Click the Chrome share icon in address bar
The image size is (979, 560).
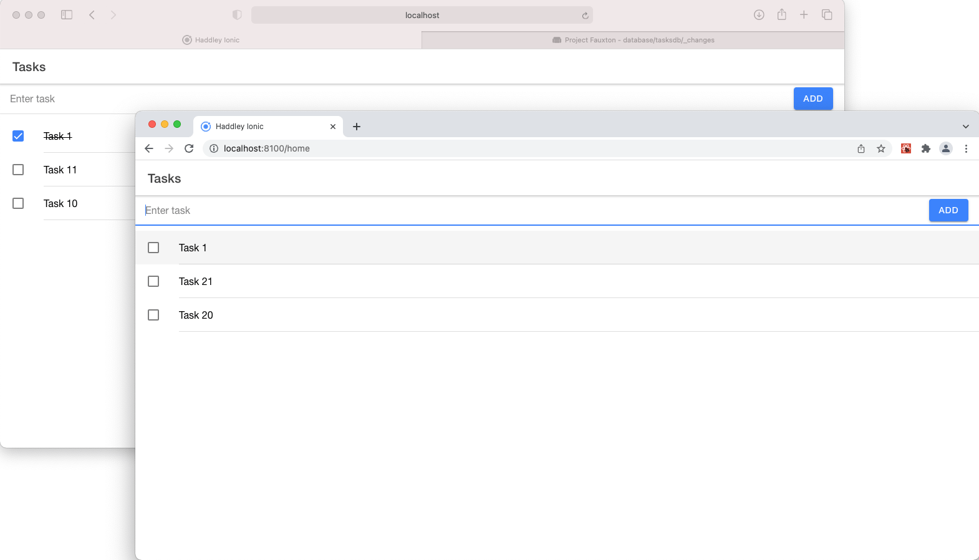click(x=861, y=148)
